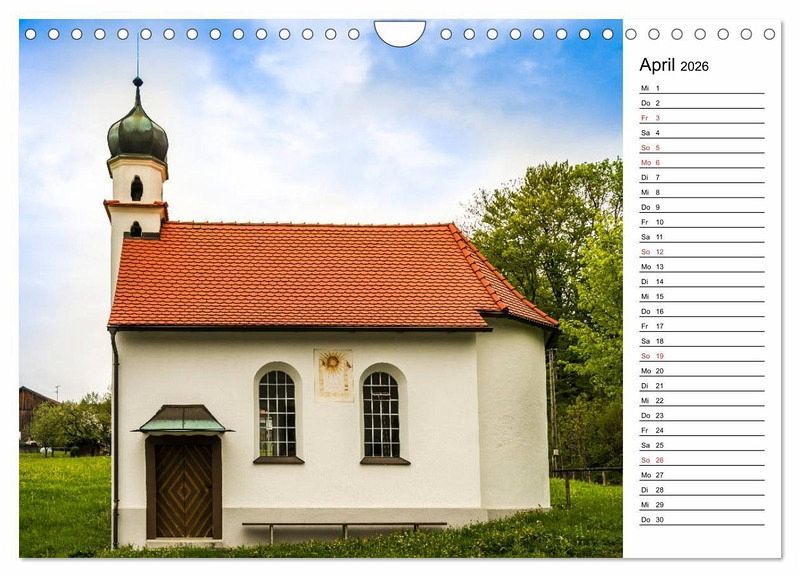Click the chapel's wooden entrance door
The height and width of the screenshot is (577, 800).
click(184, 489)
